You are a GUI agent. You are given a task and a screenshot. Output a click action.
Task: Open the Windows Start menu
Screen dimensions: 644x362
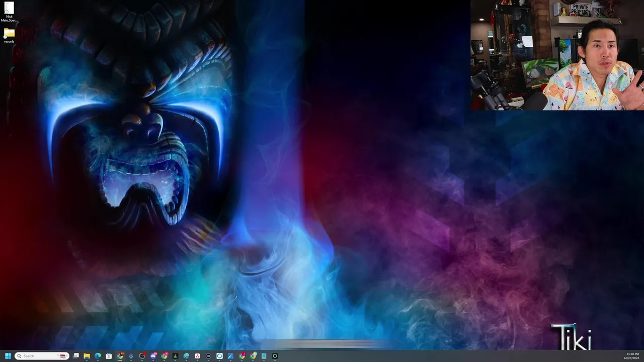8,356
